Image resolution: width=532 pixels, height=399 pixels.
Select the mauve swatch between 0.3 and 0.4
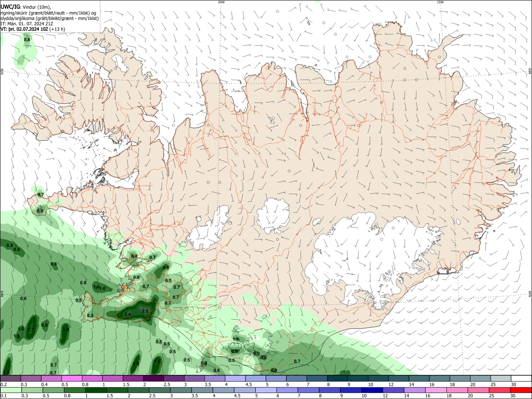(x=31, y=378)
